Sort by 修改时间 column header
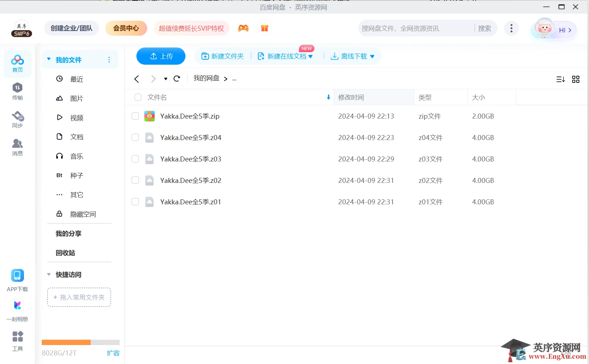Viewport: 589px width, 364px height. (x=374, y=97)
